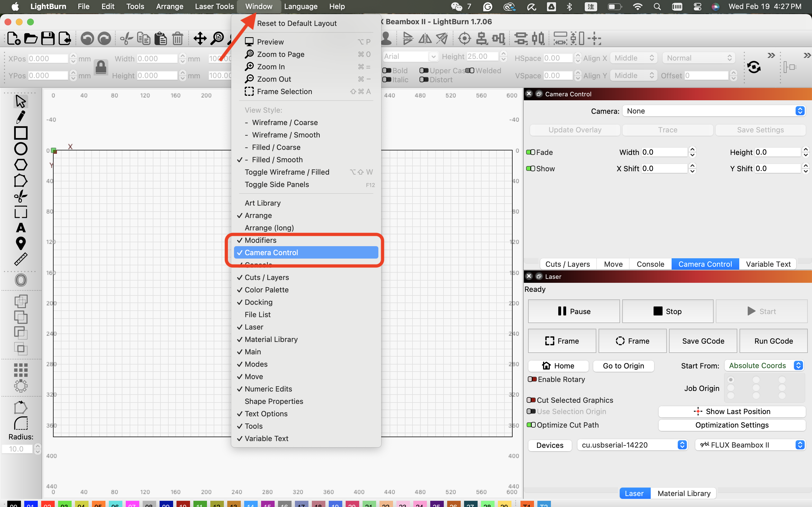Click the Optimization Settings button
Screen dimensions: 812x507
(x=732, y=425)
